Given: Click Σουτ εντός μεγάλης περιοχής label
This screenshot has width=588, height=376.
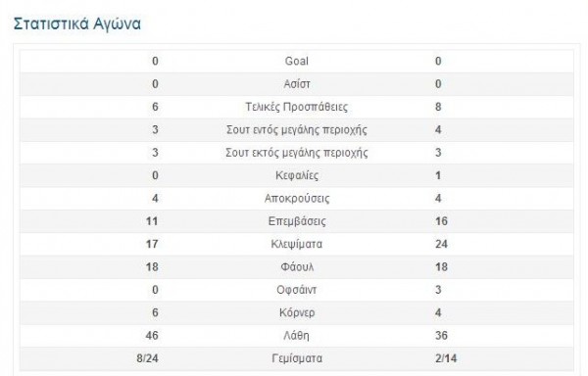Looking at the screenshot, I should 297,130.
